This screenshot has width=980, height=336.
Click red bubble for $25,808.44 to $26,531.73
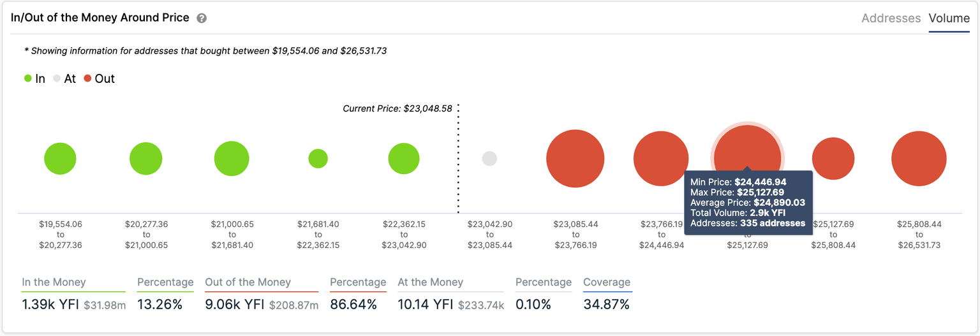click(919, 159)
